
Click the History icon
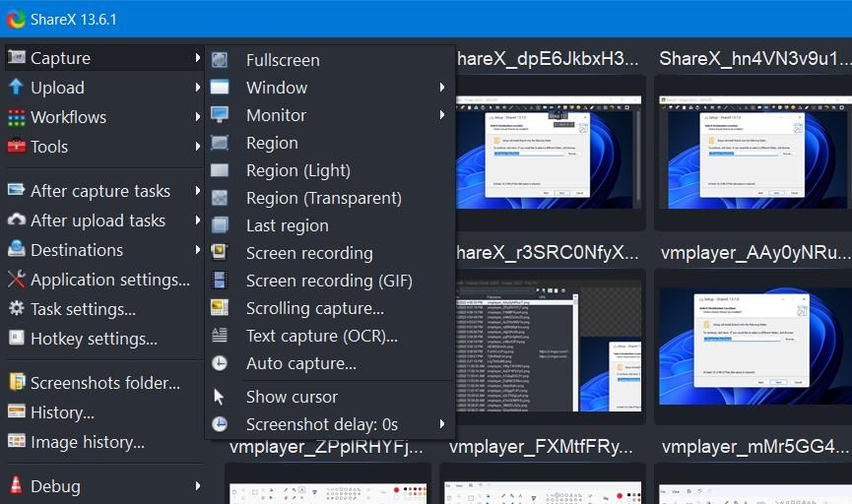coord(17,411)
